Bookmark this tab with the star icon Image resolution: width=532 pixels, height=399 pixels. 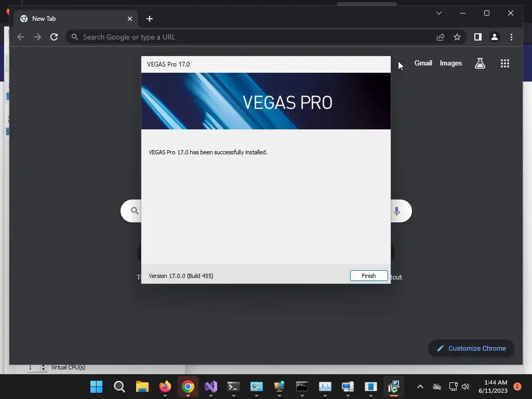(x=457, y=37)
